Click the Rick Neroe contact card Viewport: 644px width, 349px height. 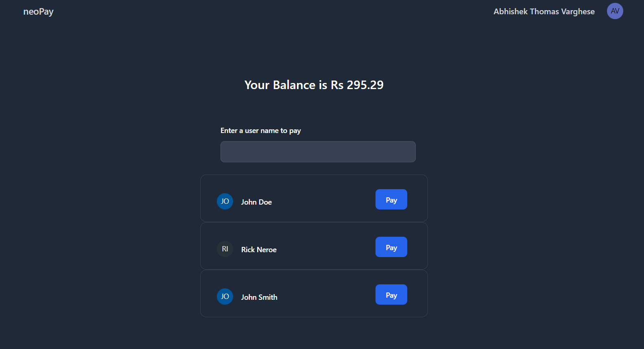(x=314, y=246)
